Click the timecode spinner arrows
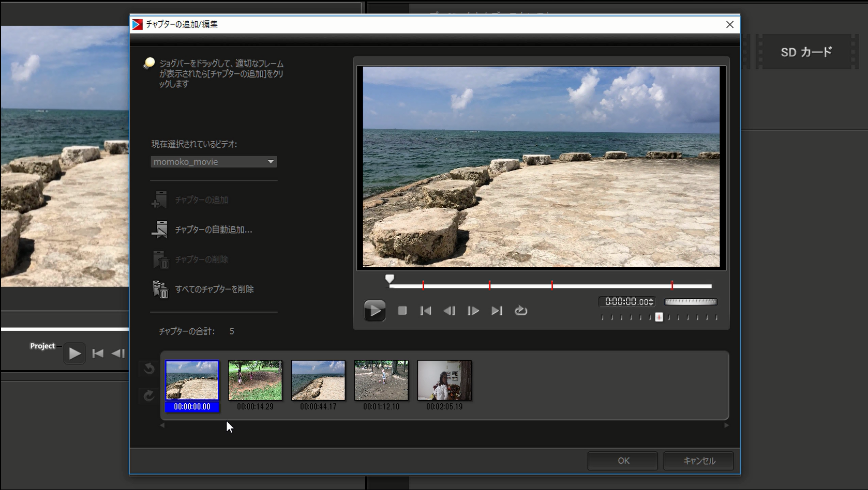Image resolution: width=868 pixels, height=490 pixels. coord(651,302)
